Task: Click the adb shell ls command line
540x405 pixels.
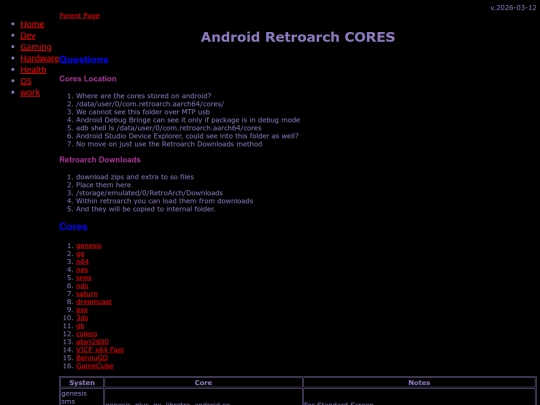Action: pos(169,128)
